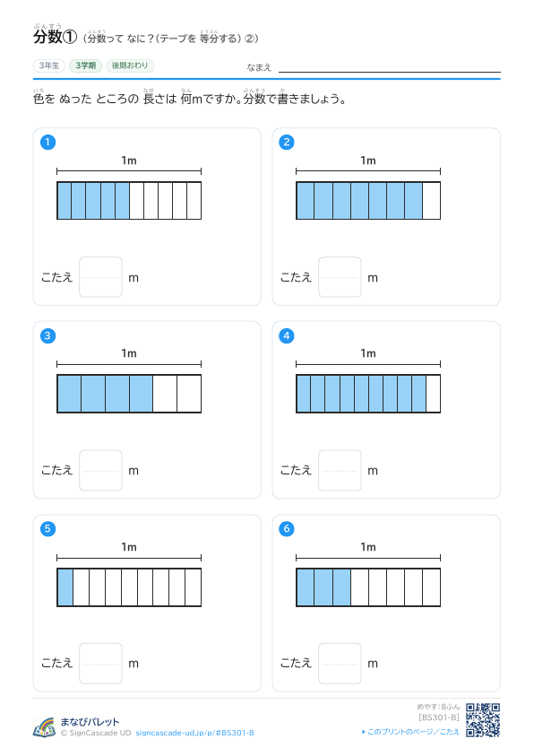Click the まなびパレット rainbow logo
Viewport: 534px width, 756px height.
click(44, 727)
